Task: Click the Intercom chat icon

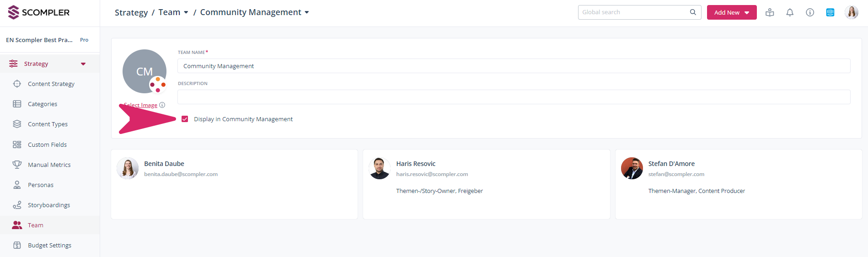Action: click(830, 12)
